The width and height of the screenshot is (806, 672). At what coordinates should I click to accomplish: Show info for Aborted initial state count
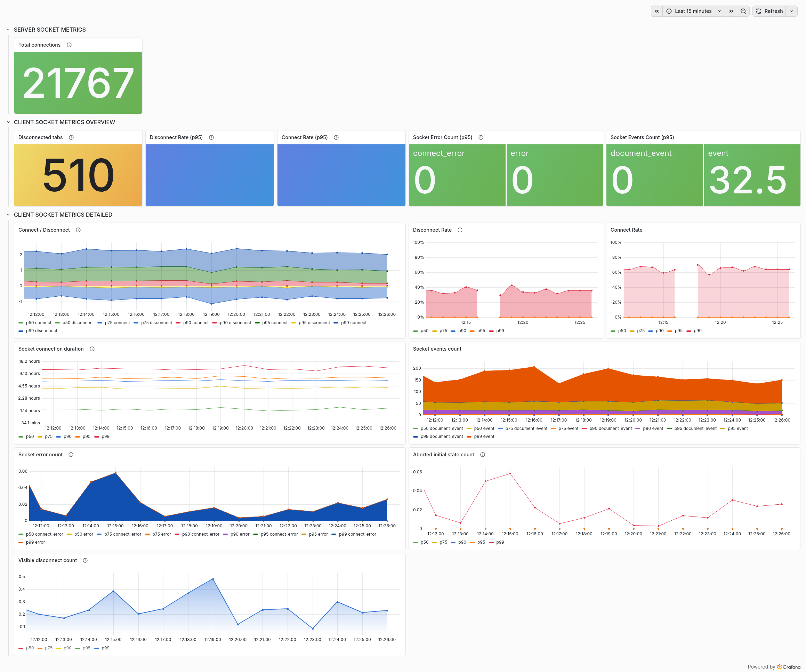pos(482,455)
